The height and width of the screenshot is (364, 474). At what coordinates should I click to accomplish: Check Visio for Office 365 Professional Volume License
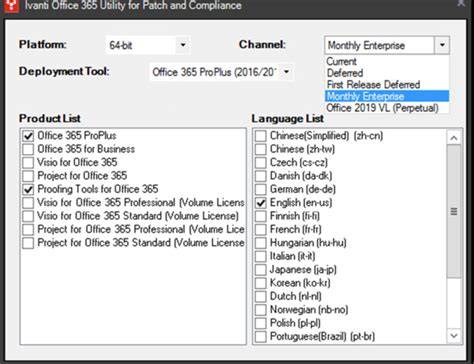(28, 203)
